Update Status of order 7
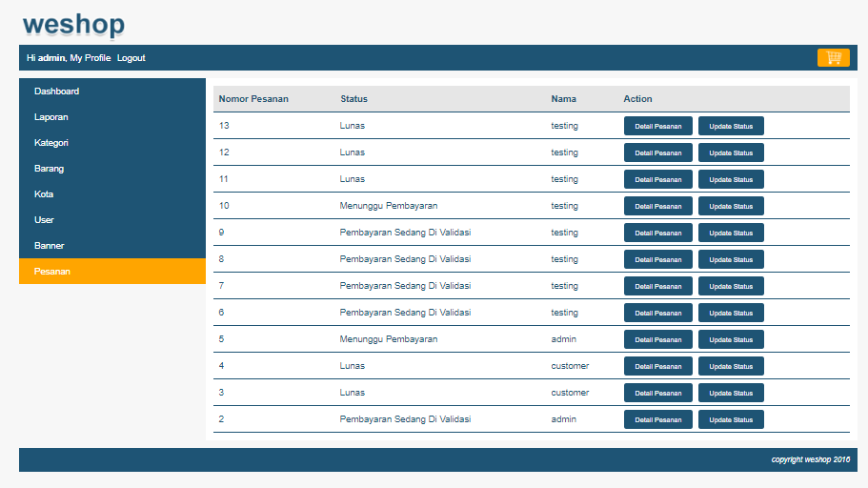This screenshot has height=488, width=868. [x=731, y=286]
